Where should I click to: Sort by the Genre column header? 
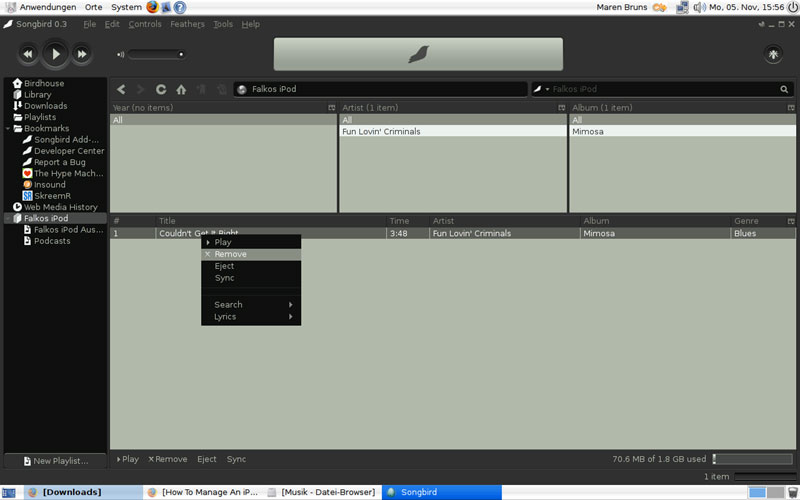[759, 221]
